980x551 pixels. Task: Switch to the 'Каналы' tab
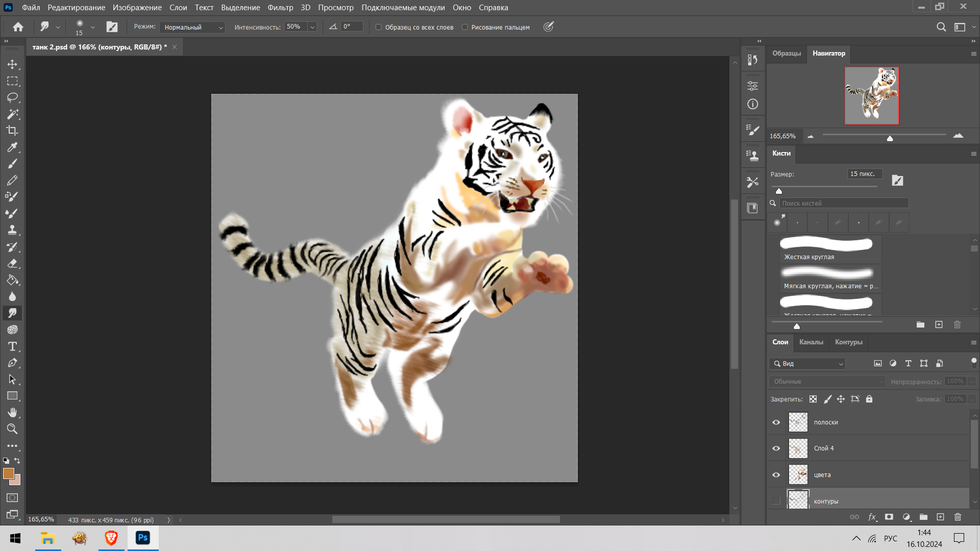coord(811,342)
